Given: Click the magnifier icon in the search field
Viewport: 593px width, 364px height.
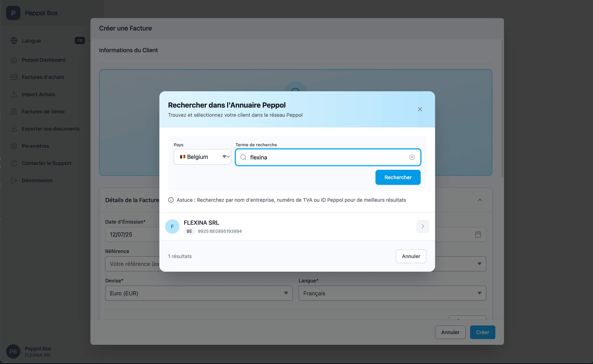Looking at the screenshot, I should point(243,157).
